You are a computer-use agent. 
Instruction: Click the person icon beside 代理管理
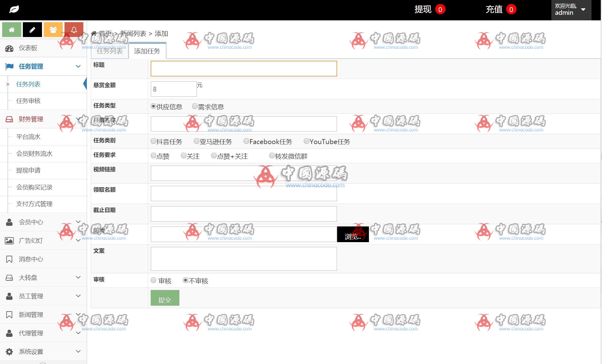tap(9, 333)
